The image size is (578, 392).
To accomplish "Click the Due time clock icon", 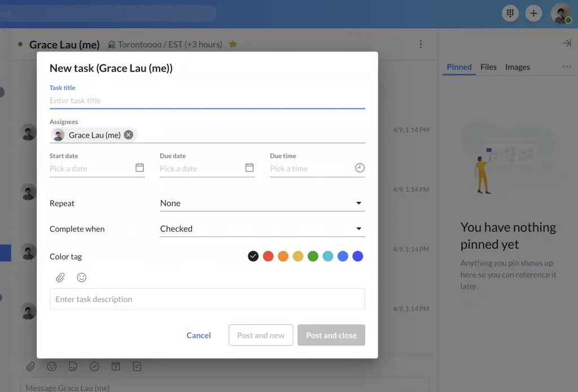I will pos(360,168).
